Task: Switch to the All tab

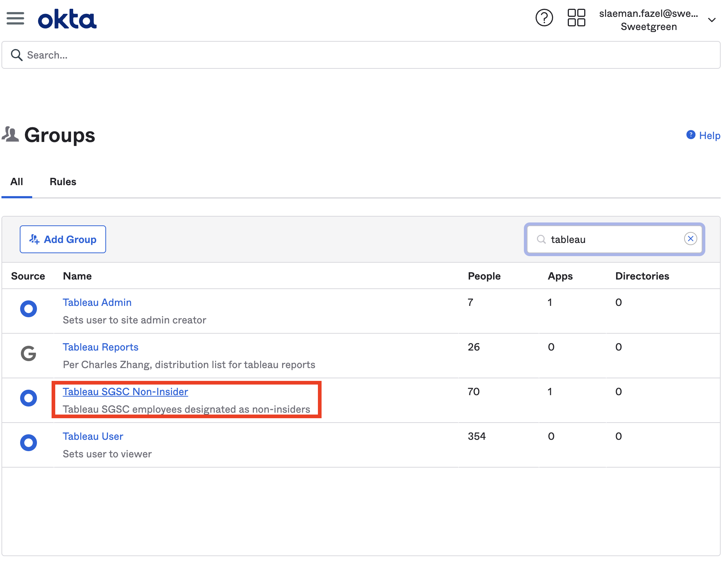Action: [x=17, y=182]
